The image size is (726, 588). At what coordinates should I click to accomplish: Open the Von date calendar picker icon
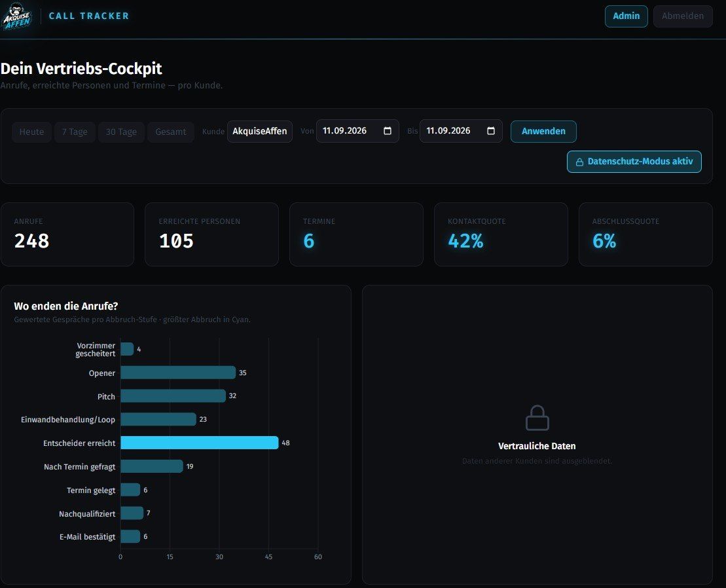coord(388,131)
